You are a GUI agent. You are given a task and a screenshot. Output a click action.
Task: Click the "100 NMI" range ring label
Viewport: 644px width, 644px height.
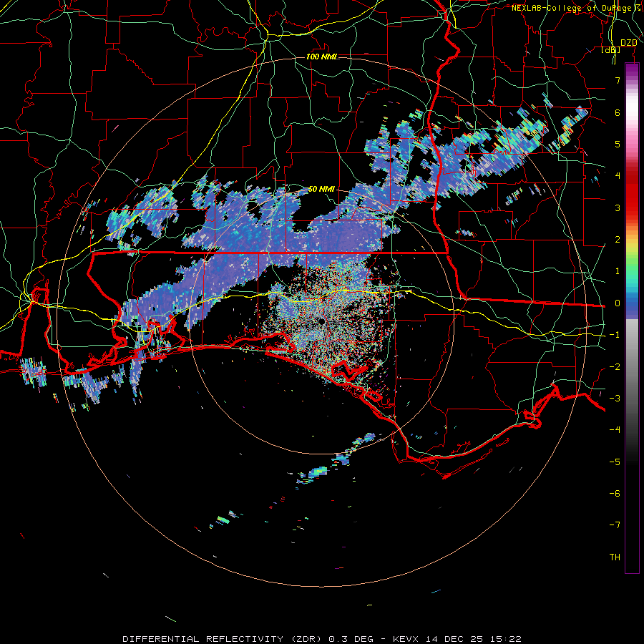(321, 57)
